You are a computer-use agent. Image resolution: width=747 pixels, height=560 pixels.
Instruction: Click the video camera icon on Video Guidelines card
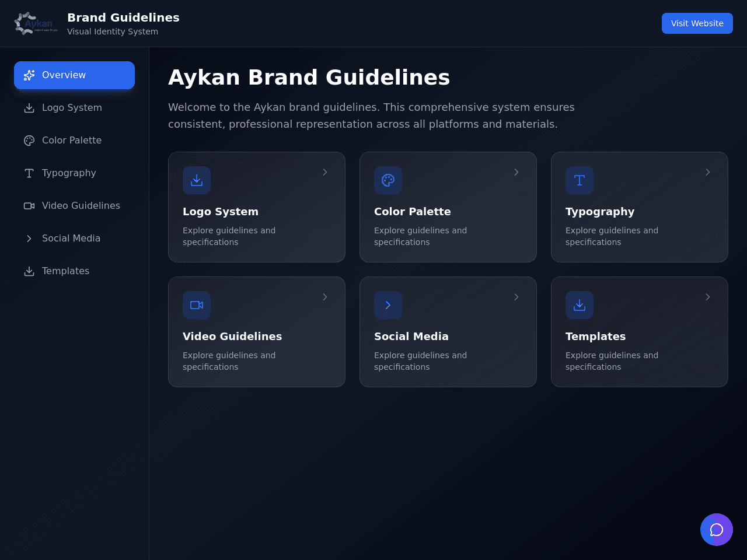coord(197,305)
